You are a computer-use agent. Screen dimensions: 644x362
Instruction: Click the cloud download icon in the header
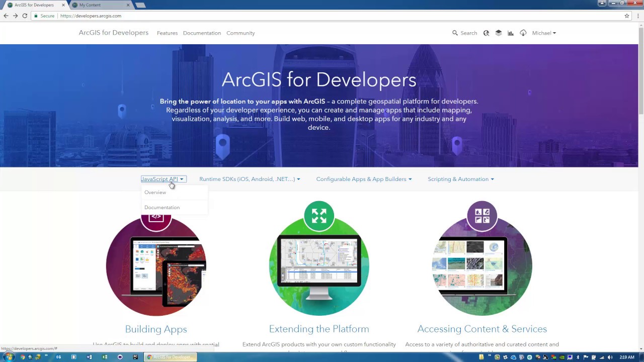(523, 33)
